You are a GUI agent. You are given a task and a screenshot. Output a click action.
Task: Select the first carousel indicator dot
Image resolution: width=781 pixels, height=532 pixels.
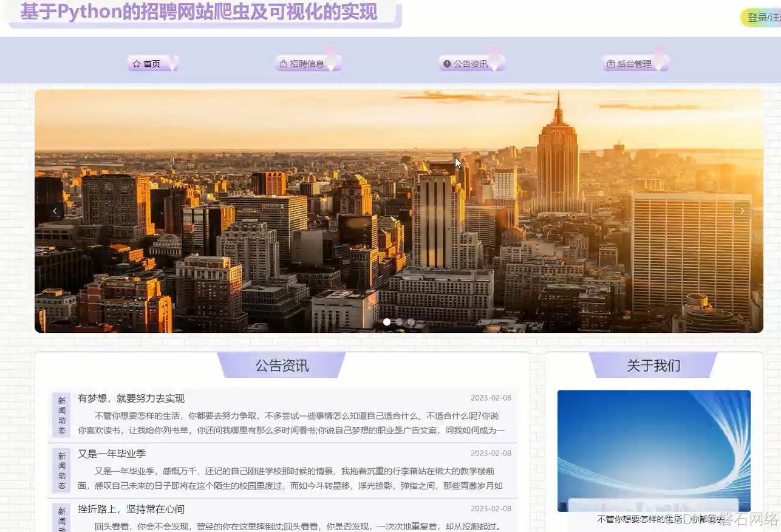387,322
